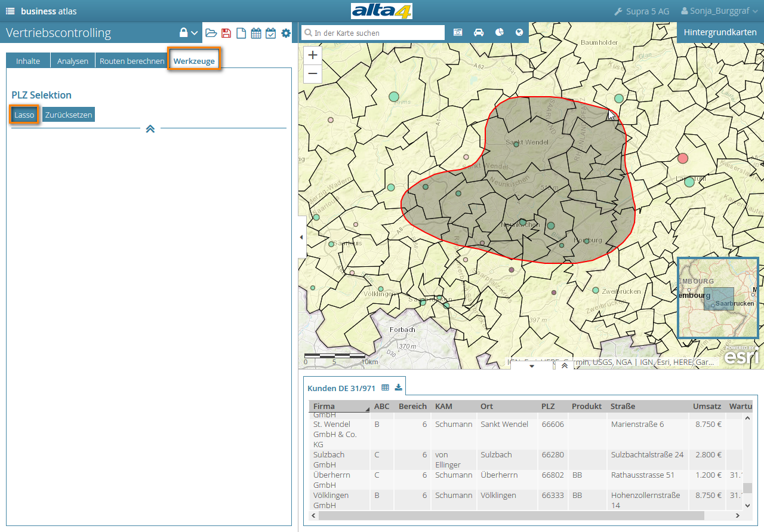Zoom in the map with plus button

tap(313, 55)
